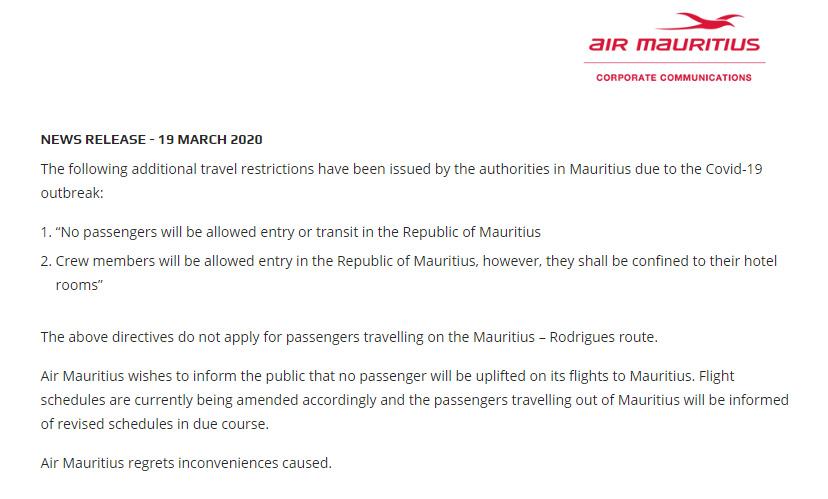This screenshot has height=499, width=828.
Task: Click the word 'outbreak:' in the intro
Action: coord(72,193)
